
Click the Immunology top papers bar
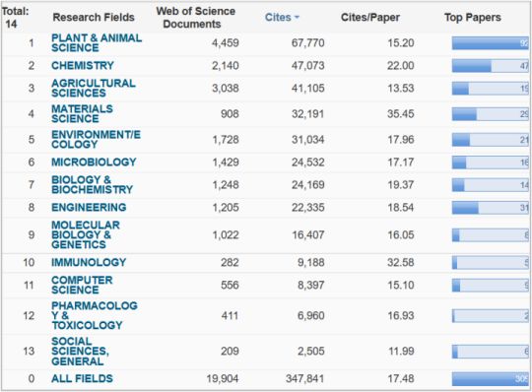tap(491, 262)
